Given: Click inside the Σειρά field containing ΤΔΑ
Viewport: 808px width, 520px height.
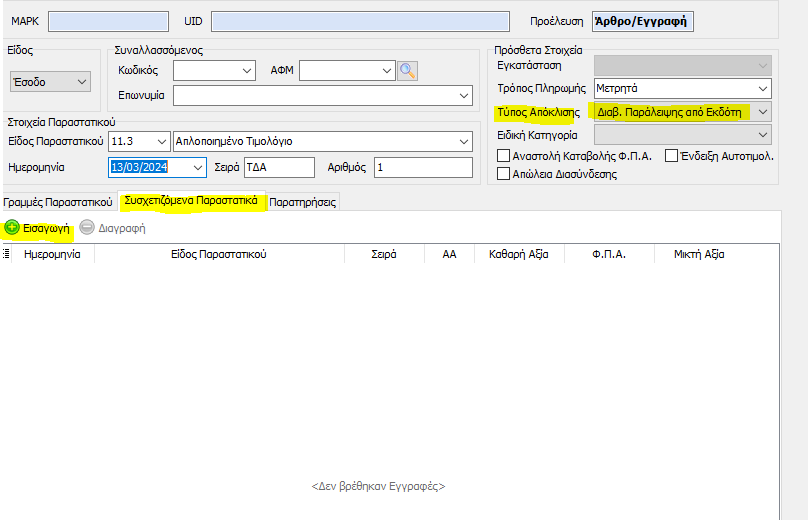Looking at the screenshot, I should coord(278,167).
